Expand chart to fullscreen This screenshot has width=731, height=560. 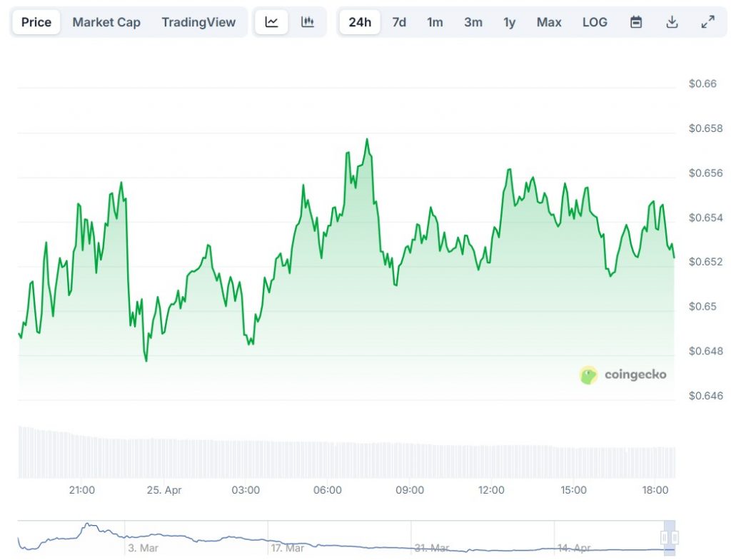[x=707, y=22]
